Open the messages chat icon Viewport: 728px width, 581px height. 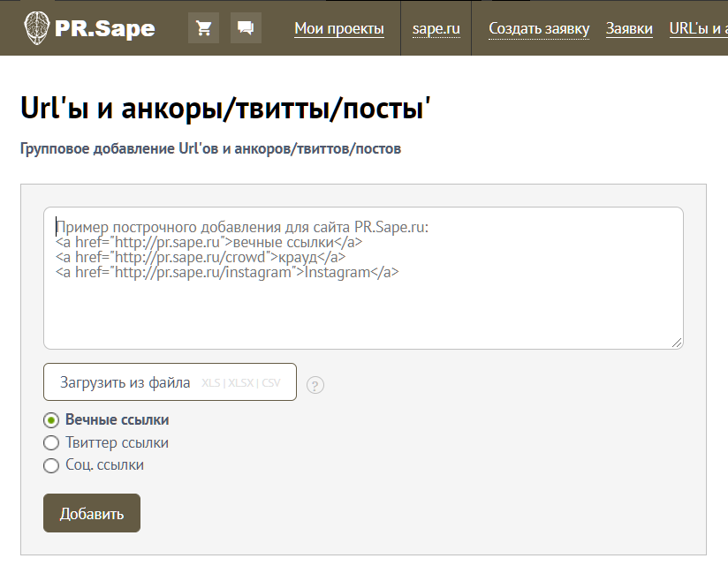coord(246,28)
